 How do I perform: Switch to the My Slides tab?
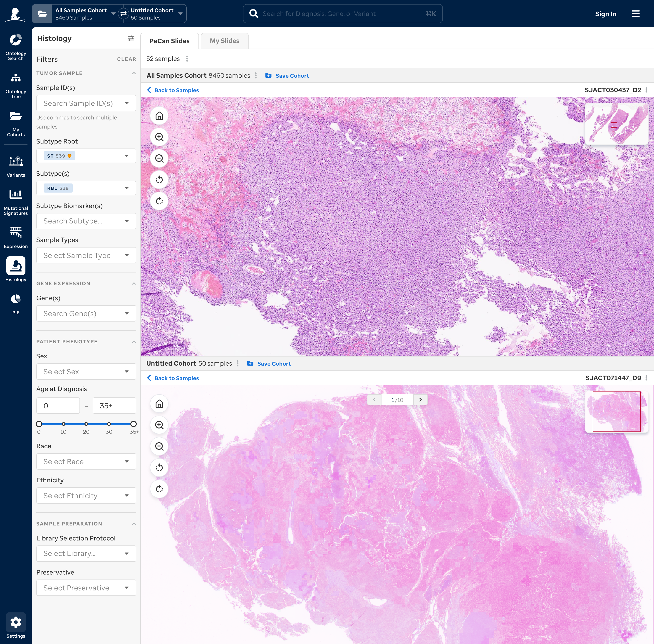[x=224, y=41]
